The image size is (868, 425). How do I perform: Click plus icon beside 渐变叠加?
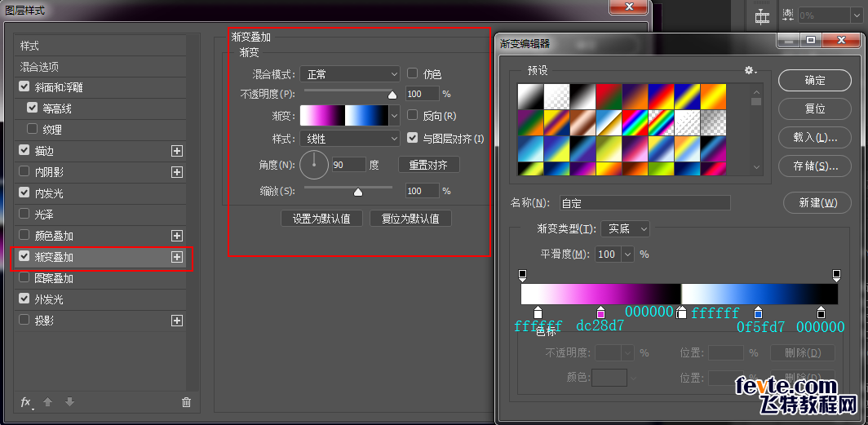(176, 257)
